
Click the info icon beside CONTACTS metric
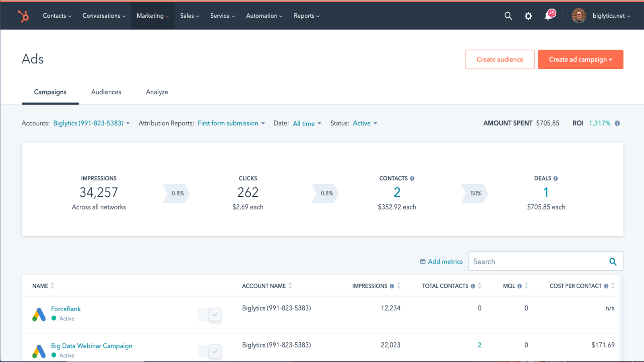[413, 178]
